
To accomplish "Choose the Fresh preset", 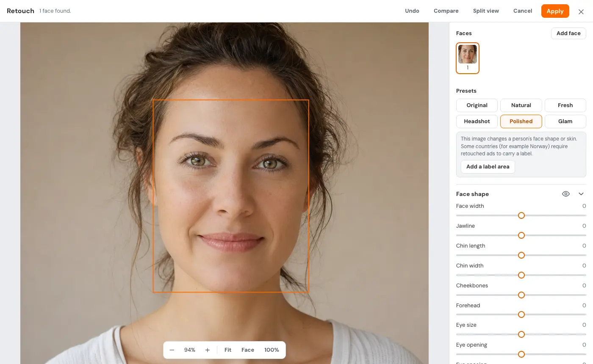I will (x=565, y=105).
